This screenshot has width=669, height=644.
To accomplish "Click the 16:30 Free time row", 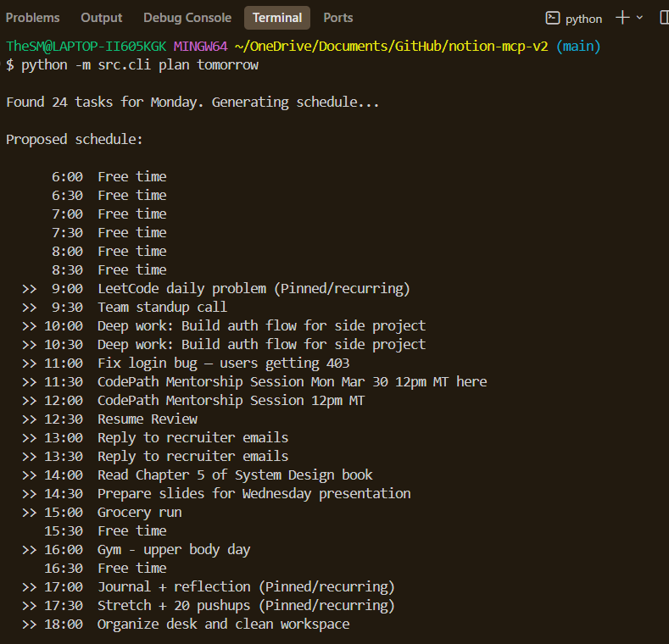I will (x=105, y=569).
